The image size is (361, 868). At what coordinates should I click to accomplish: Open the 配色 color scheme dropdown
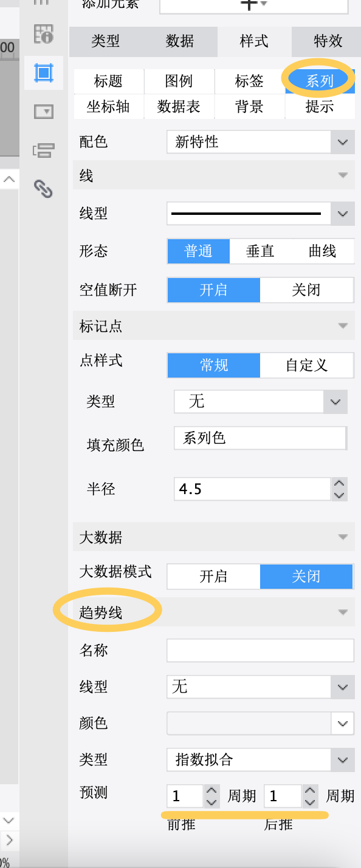261,143
